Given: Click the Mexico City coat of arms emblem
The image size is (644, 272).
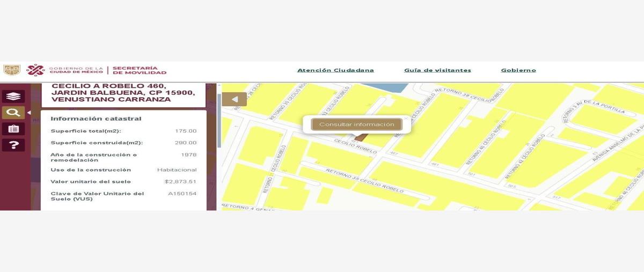Looking at the screenshot, I should [x=11, y=70].
